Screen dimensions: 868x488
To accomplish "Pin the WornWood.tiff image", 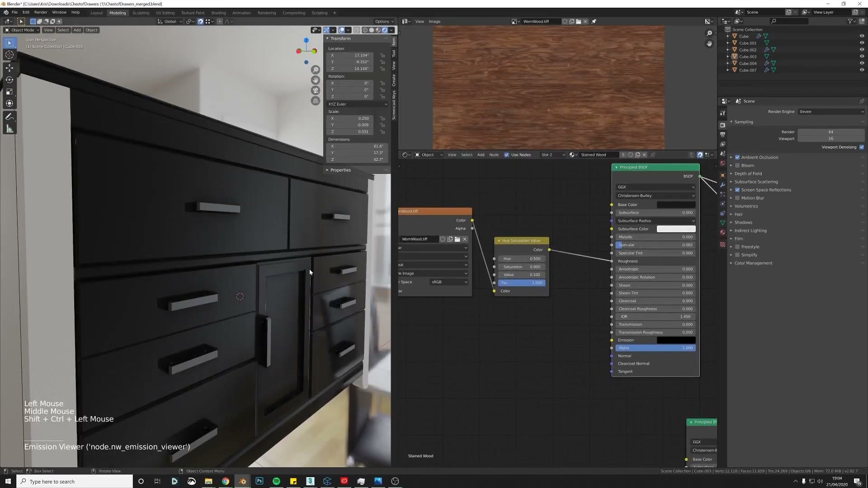I will point(594,21).
